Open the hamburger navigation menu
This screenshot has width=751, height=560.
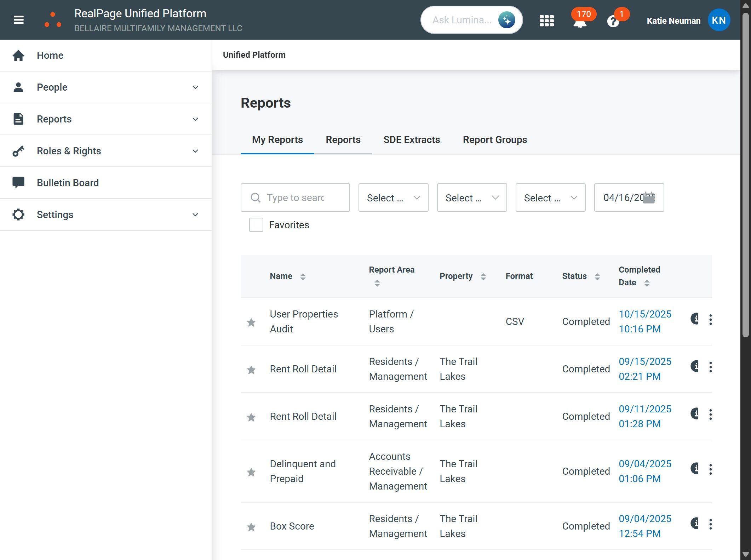(x=19, y=20)
